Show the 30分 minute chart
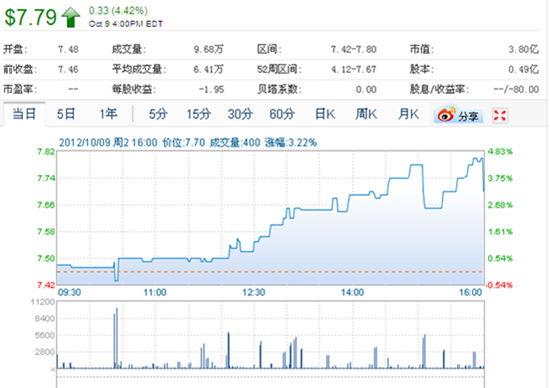 point(240,114)
